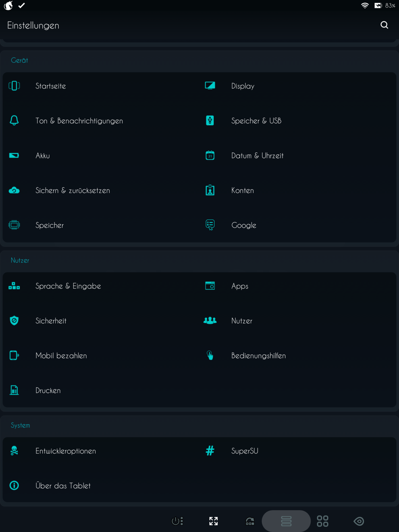Tap the bell icon for Ton & Benachrichtigungen
Viewport: 399px width, 532px height.
click(x=14, y=120)
